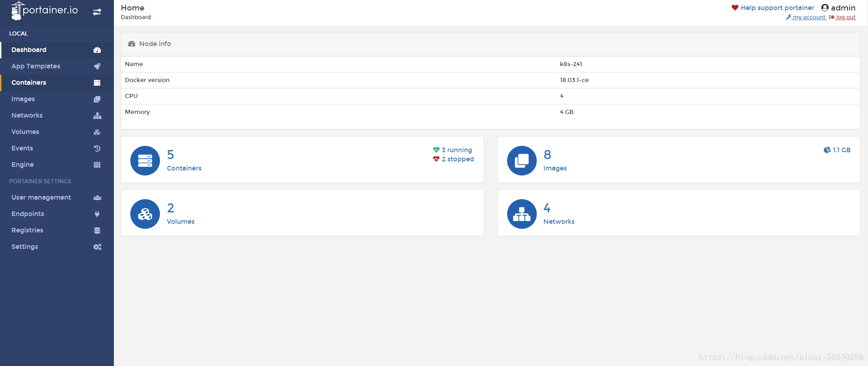Click the Home page title
Viewport: 868px width, 366px height.
[x=133, y=8]
